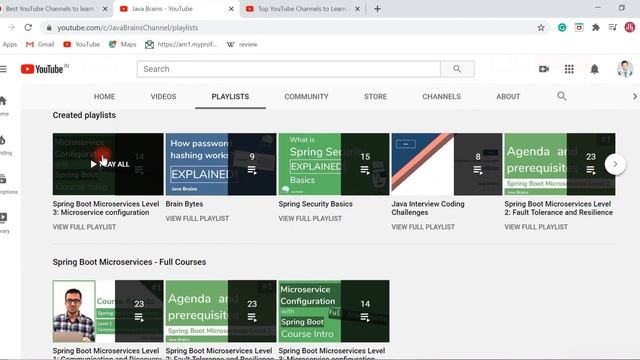Close the Java Brains YouTube tab
640x360 pixels.
click(231, 9)
